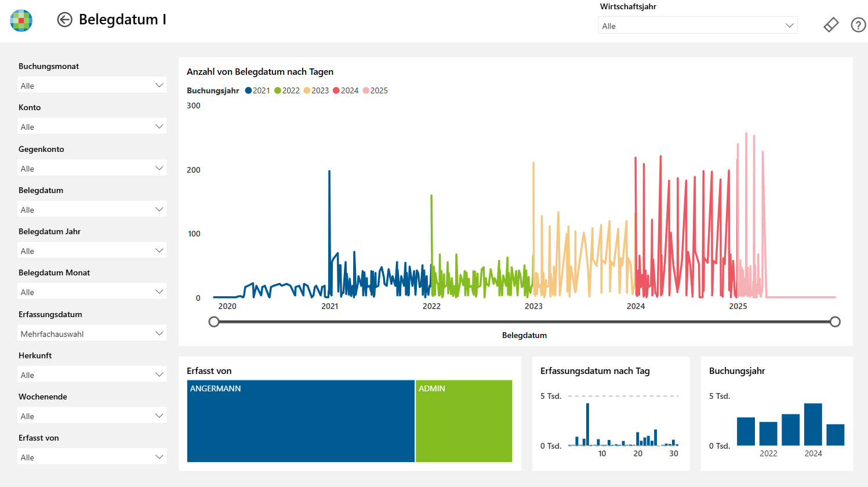Click the Buchungsjahr legend label

213,90
